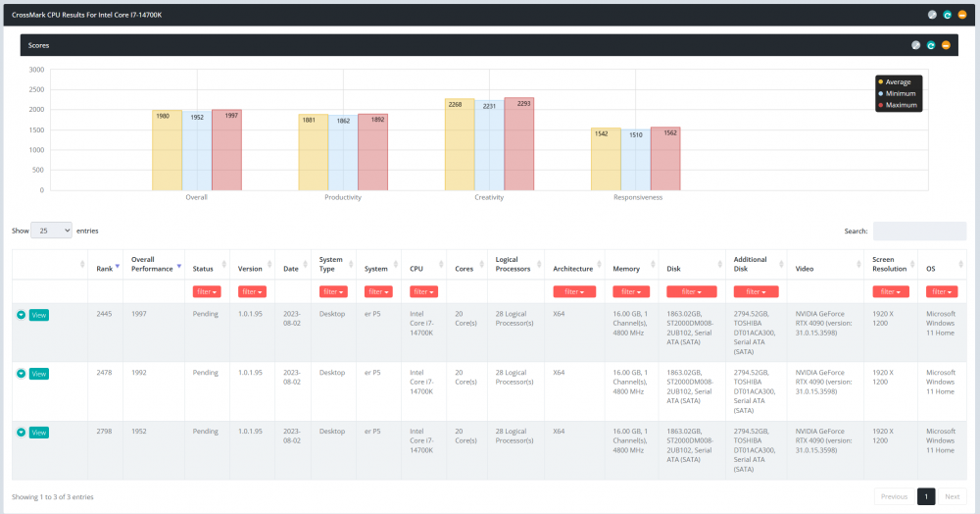Toggle the Maximum series in the chart legend
Viewport: 980px width, 514px height.
(898, 105)
